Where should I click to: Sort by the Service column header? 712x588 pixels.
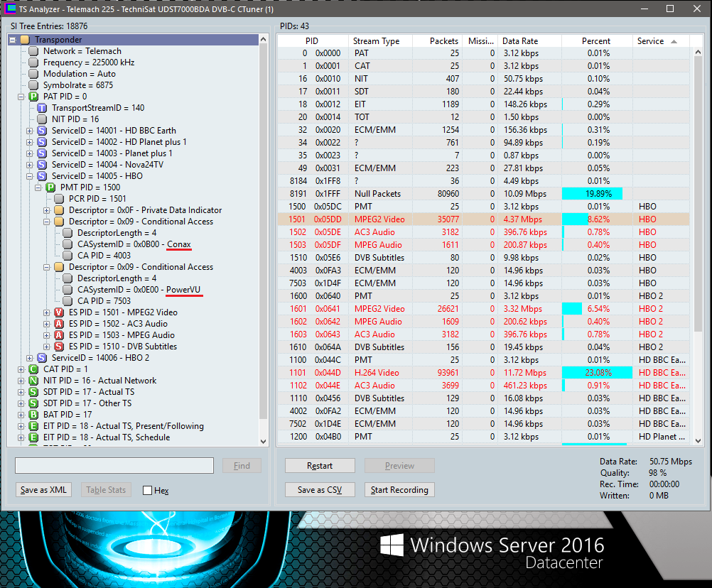pyautogui.click(x=661, y=41)
